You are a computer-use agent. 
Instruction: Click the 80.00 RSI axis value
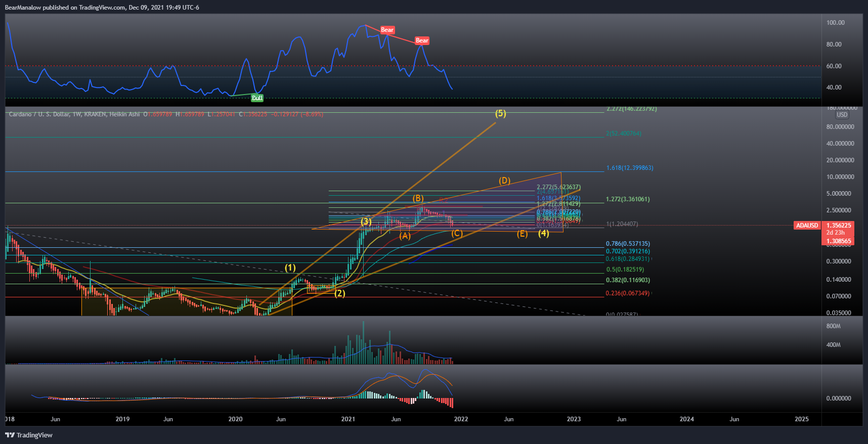[834, 45]
